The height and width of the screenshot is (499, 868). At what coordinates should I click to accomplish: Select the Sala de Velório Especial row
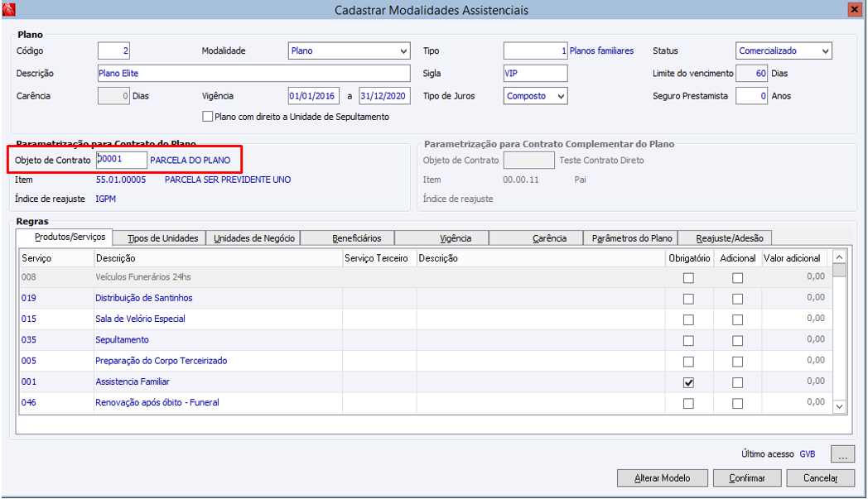[140, 319]
